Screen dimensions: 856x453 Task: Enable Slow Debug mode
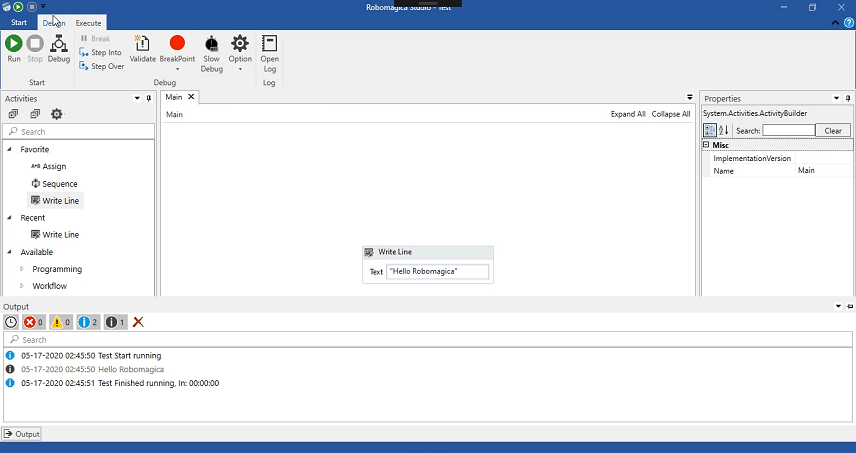pos(211,53)
